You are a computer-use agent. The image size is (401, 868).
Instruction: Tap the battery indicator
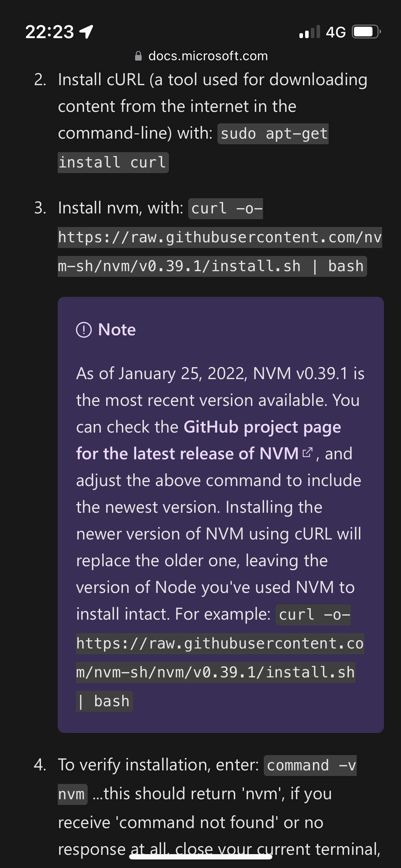[x=365, y=32]
